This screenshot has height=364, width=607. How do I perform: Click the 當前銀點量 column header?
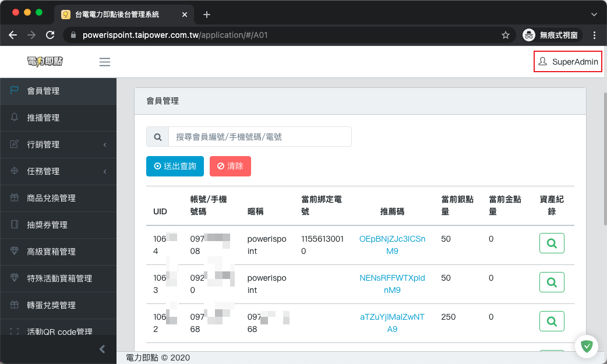pos(457,205)
